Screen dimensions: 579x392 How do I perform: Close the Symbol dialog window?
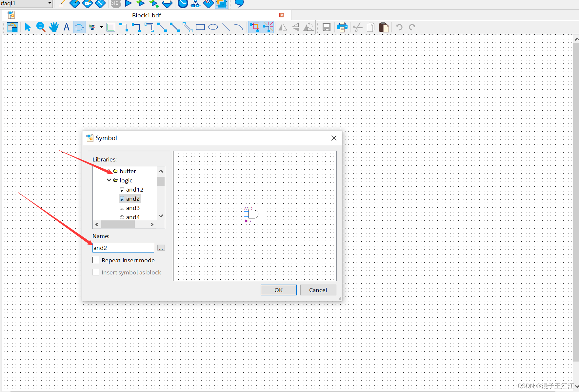[334, 138]
